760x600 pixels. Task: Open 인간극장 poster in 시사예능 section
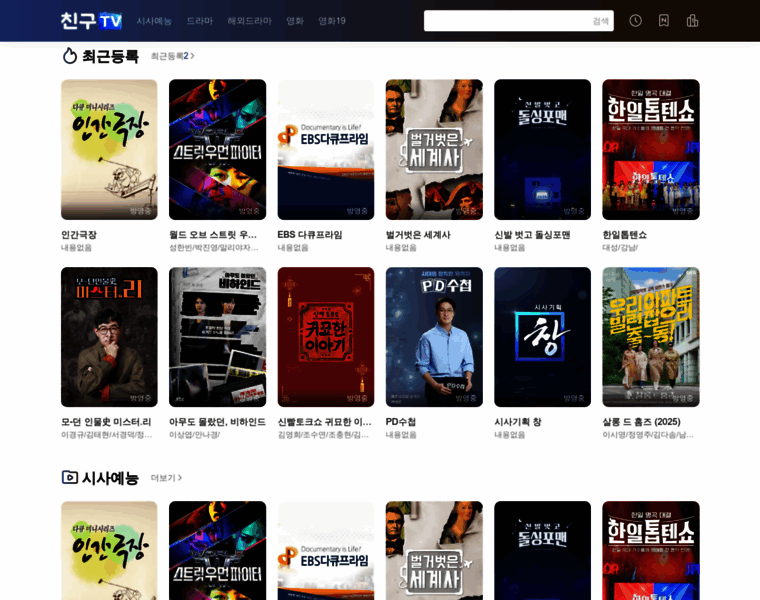[x=109, y=551]
